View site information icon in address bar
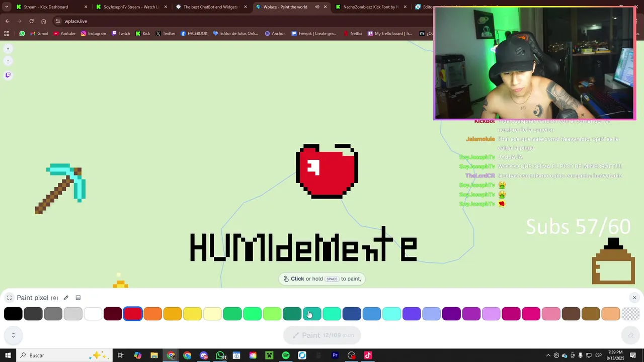Image resolution: width=644 pixels, height=362 pixels. click(58, 21)
